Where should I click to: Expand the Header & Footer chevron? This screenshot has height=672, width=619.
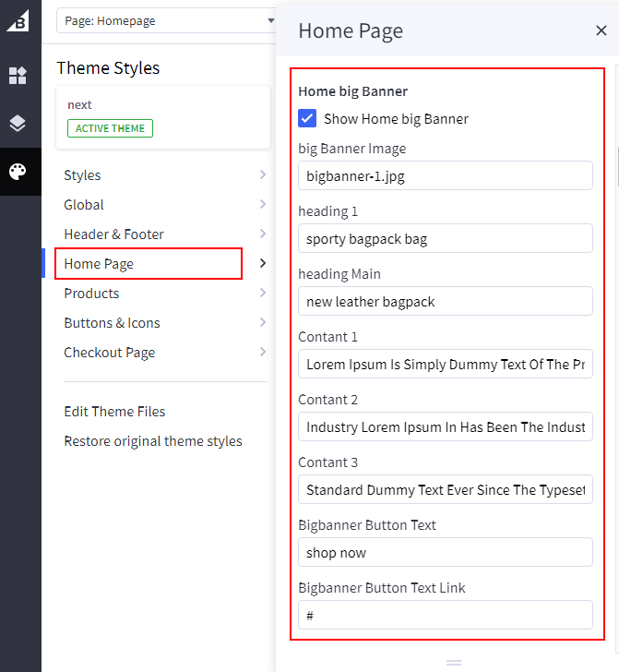coord(263,234)
